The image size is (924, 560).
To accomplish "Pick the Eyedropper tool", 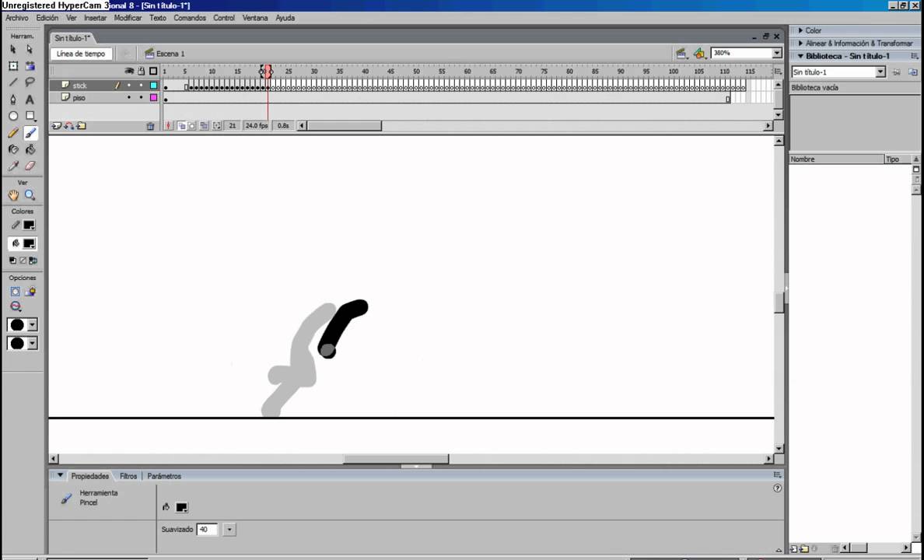I will click(13, 166).
